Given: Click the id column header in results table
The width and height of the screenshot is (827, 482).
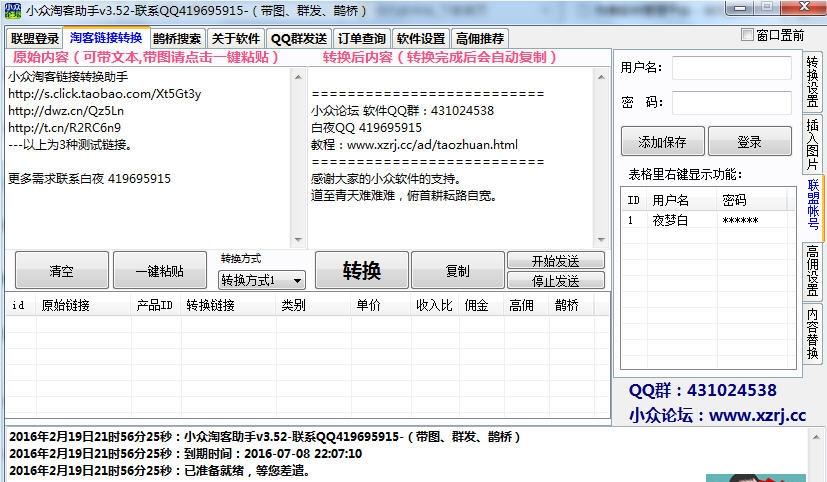Looking at the screenshot, I should pyautogui.click(x=21, y=305).
